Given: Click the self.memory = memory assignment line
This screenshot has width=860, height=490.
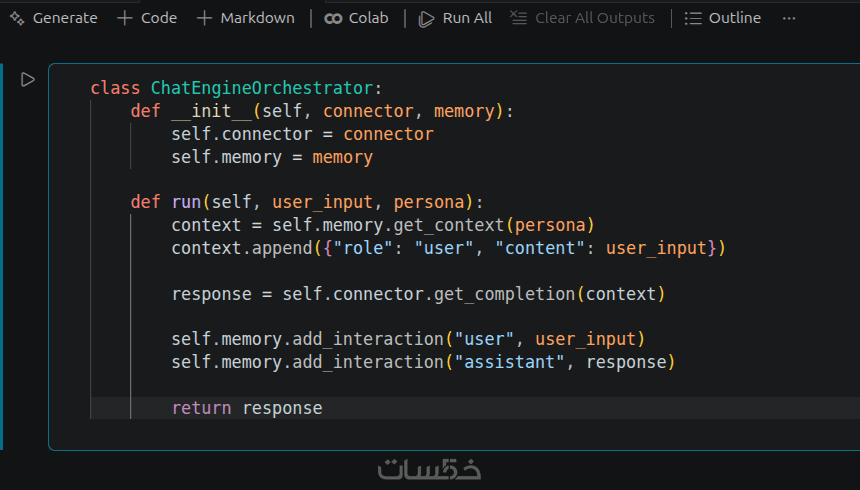Looking at the screenshot, I should [272, 157].
